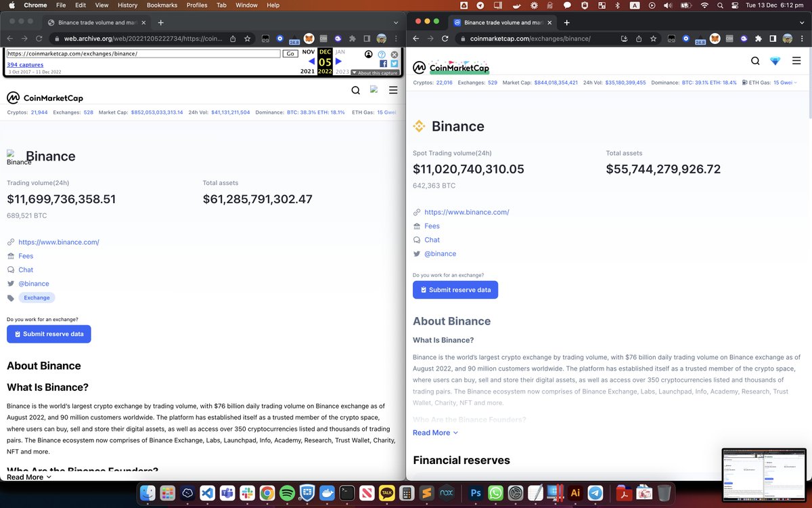Open binance.com link on live page
This screenshot has height=508, width=812.
[466, 212]
